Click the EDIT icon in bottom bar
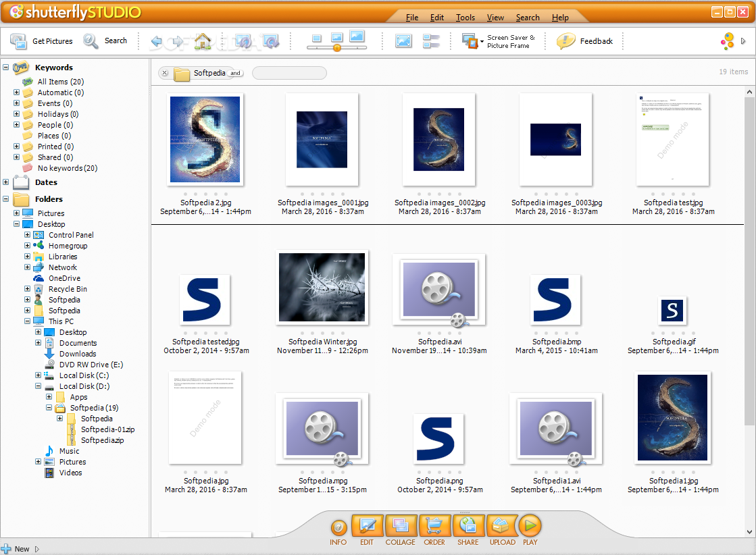 tap(368, 525)
